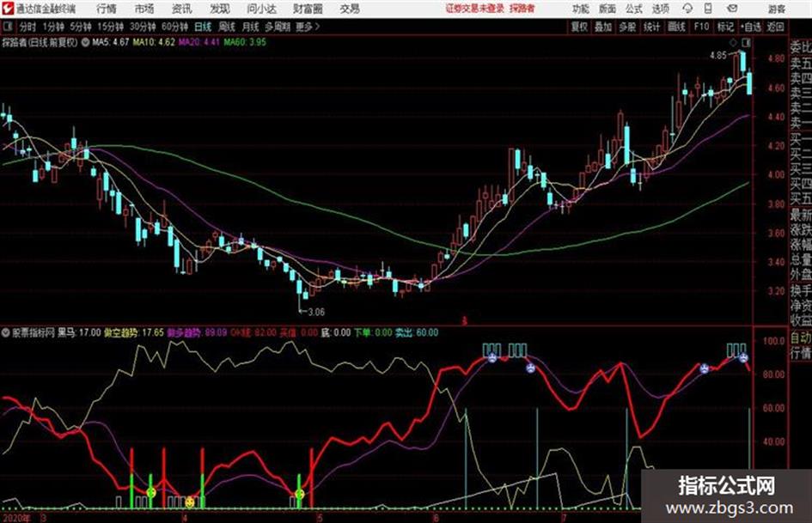Click the red 探路者 stock name in title bar
This screenshot has width=812, height=523.
click(x=522, y=9)
